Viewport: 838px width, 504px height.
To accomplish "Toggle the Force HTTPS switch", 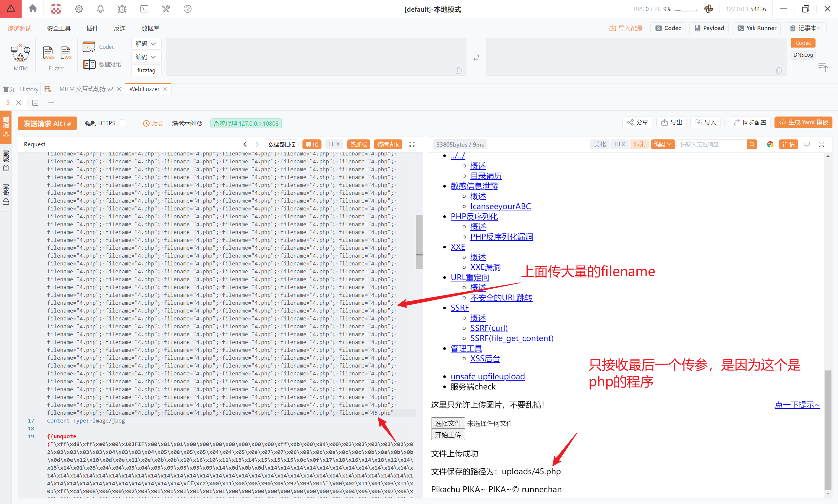I will pos(122,123).
